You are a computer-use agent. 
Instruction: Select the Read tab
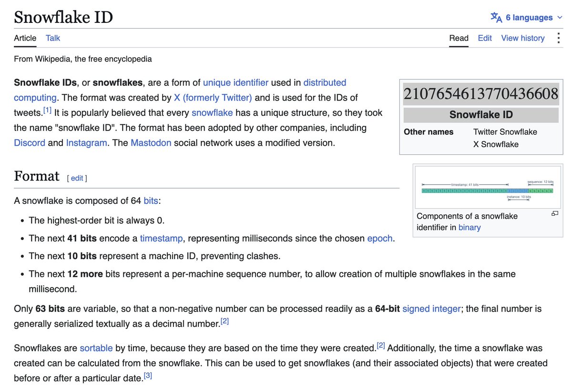459,38
